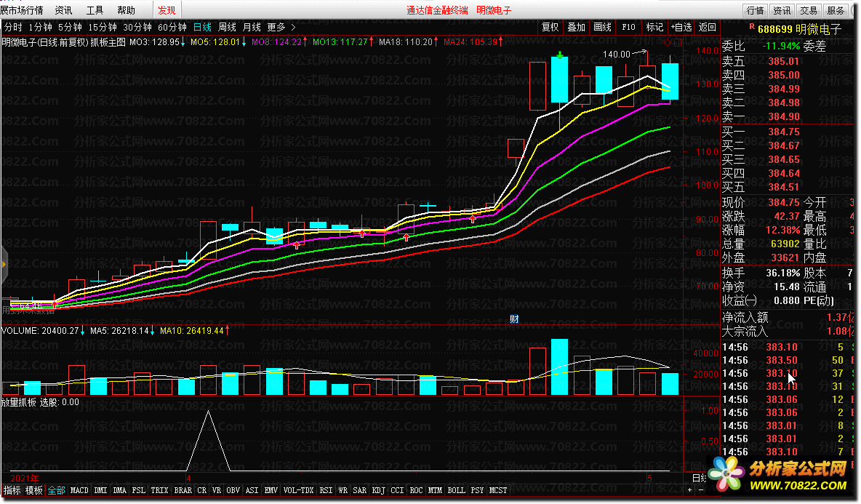Select the WR indicator
This screenshot has width=861, height=504.
click(343, 490)
